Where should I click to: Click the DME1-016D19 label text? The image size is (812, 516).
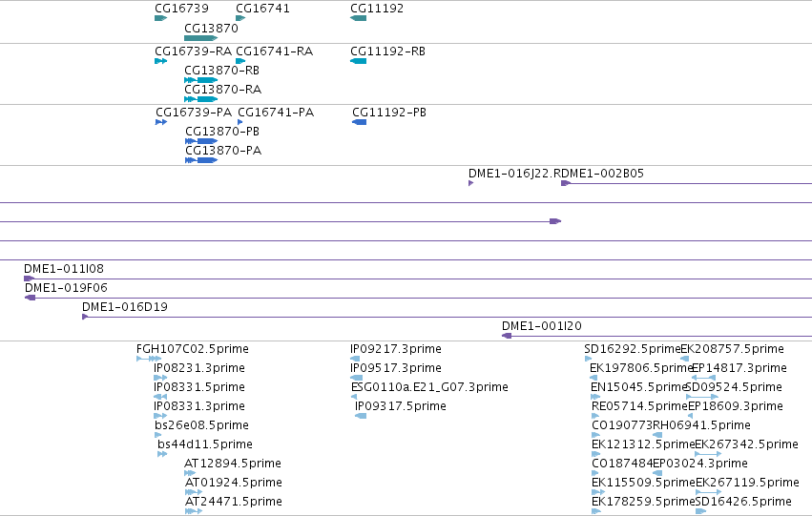point(125,307)
